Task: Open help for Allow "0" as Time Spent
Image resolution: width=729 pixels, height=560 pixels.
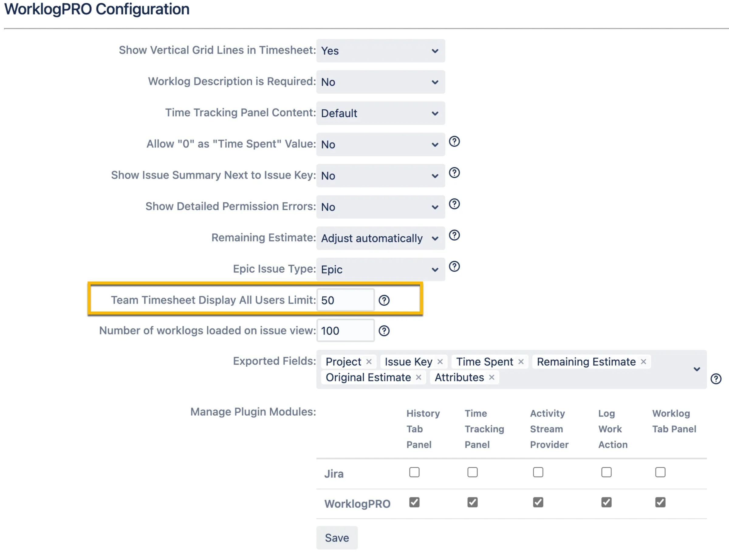Action: [x=454, y=141]
